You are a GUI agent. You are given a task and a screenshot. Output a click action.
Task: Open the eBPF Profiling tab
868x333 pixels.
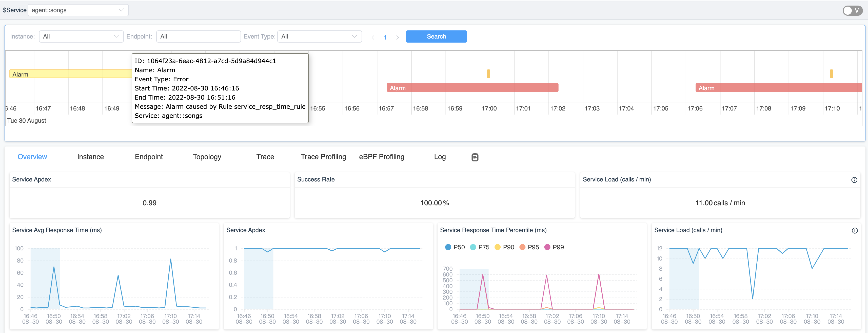pos(381,157)
